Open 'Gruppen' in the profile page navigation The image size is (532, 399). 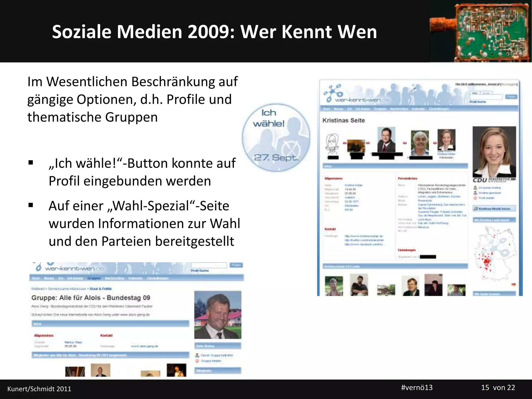(380, 109)
